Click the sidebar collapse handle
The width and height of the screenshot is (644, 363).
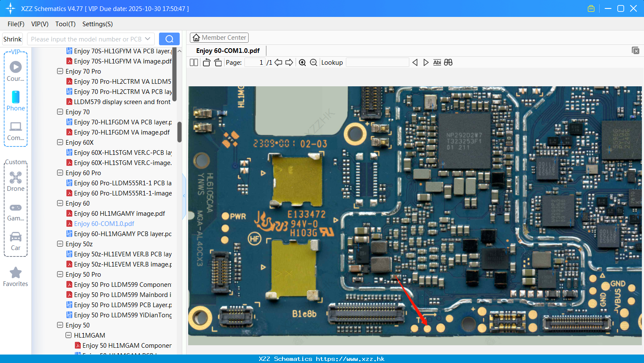184,196
